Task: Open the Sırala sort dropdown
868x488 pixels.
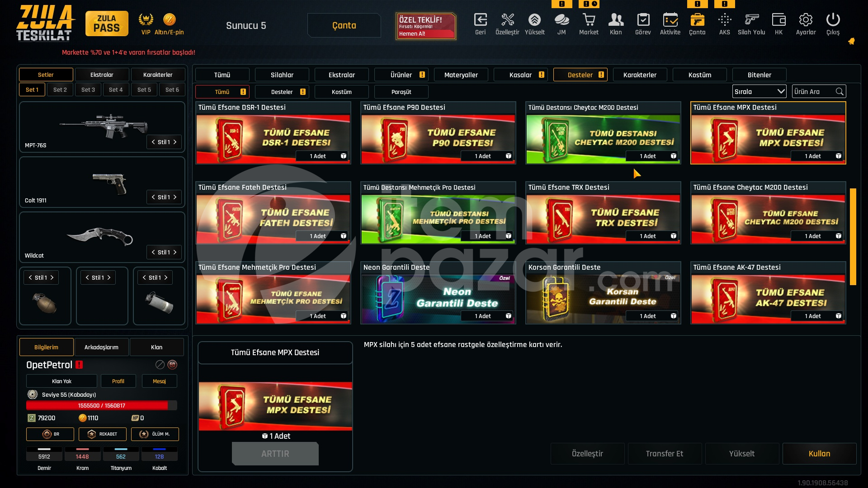Action: click(x=759, y=92)
